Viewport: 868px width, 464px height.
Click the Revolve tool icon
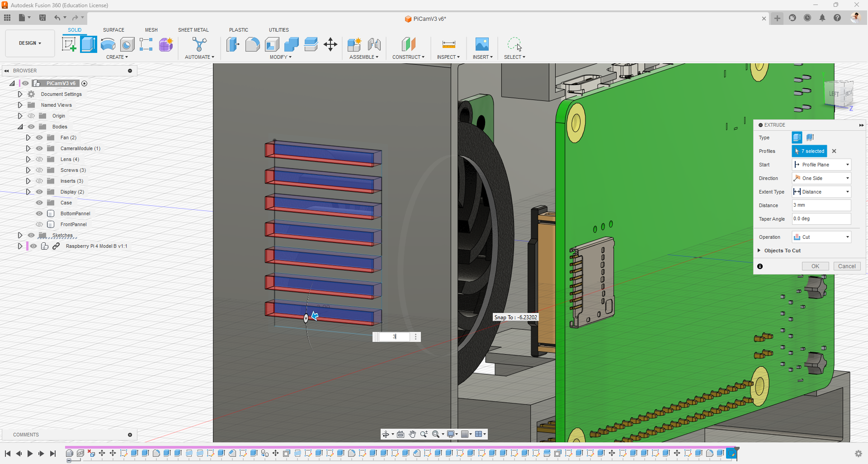pyautogui.click(x=108, y=44)
